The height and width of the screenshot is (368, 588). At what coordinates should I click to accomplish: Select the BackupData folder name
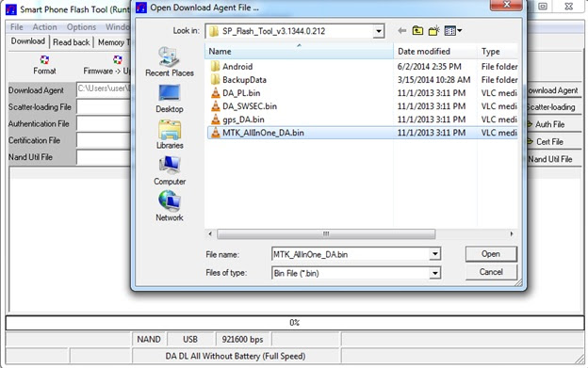[244, 80]
